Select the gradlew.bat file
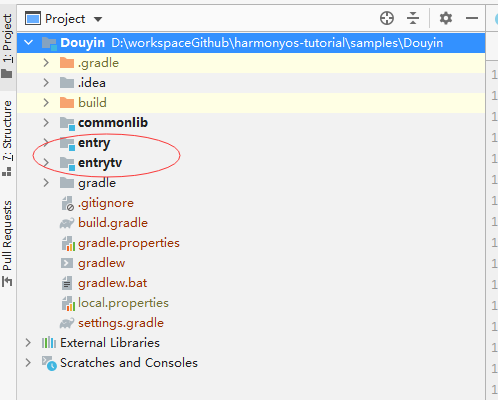The image size is (498, 400). pyautogui.click(x=113, y=283)
